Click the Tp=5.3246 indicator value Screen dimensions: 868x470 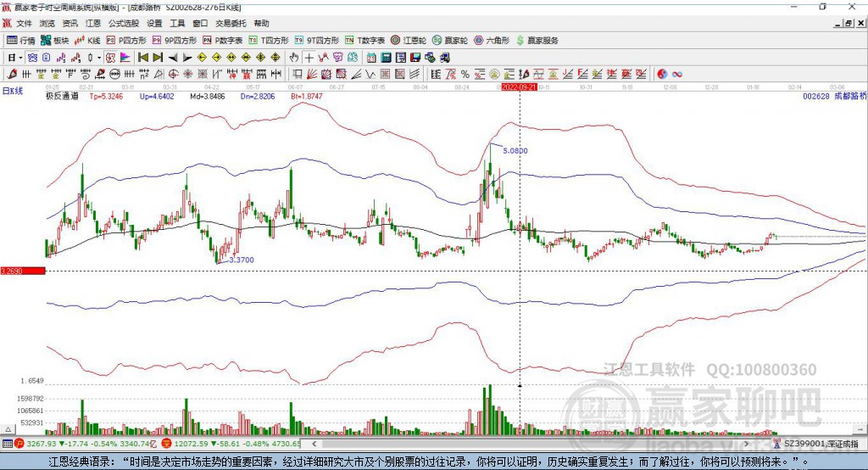106,97
